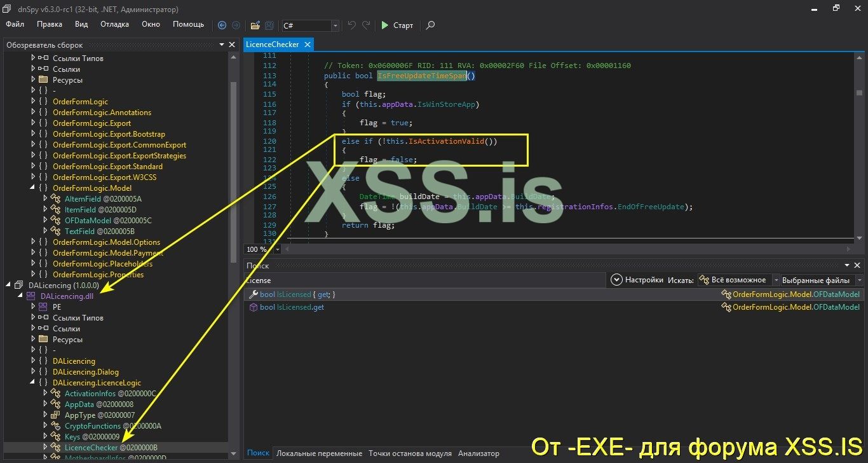Expand the ItemField class node
The width and height of the screenshot is (868, 463).
click(x=45, y=210)
